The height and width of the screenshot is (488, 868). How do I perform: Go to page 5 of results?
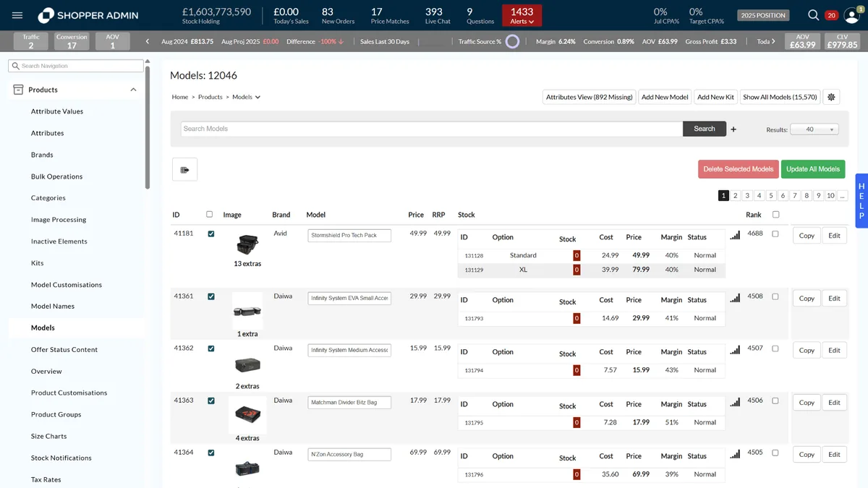pyautogui.click(x=771, y=195)
